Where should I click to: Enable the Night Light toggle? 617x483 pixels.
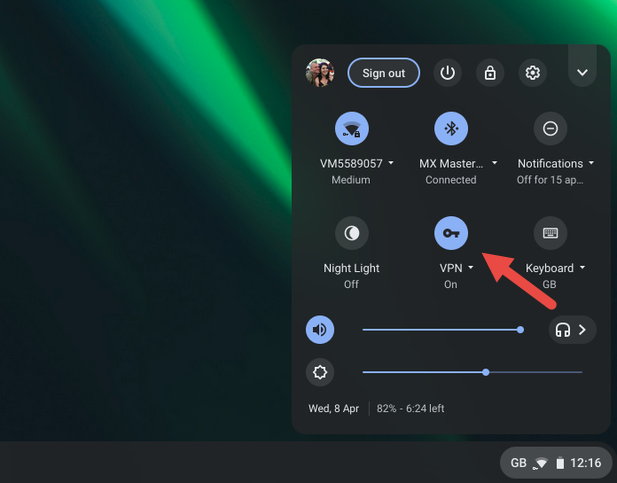pos(351,233)
